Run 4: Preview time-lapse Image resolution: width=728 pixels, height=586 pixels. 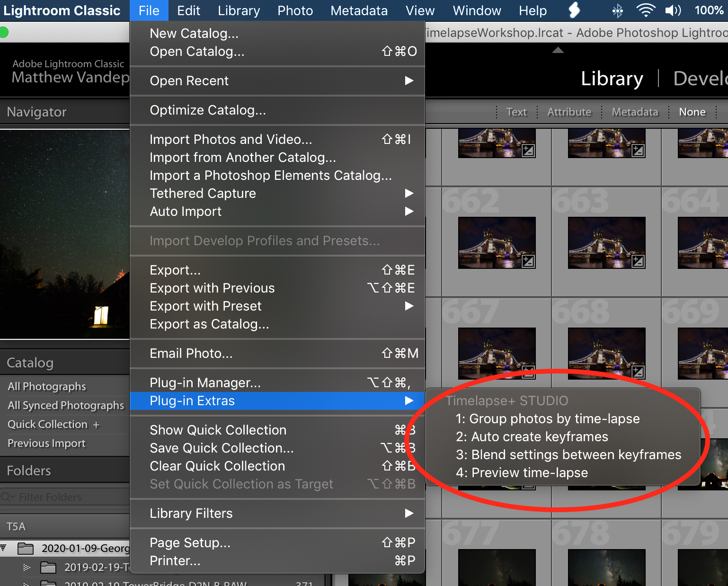pos(563,473)
